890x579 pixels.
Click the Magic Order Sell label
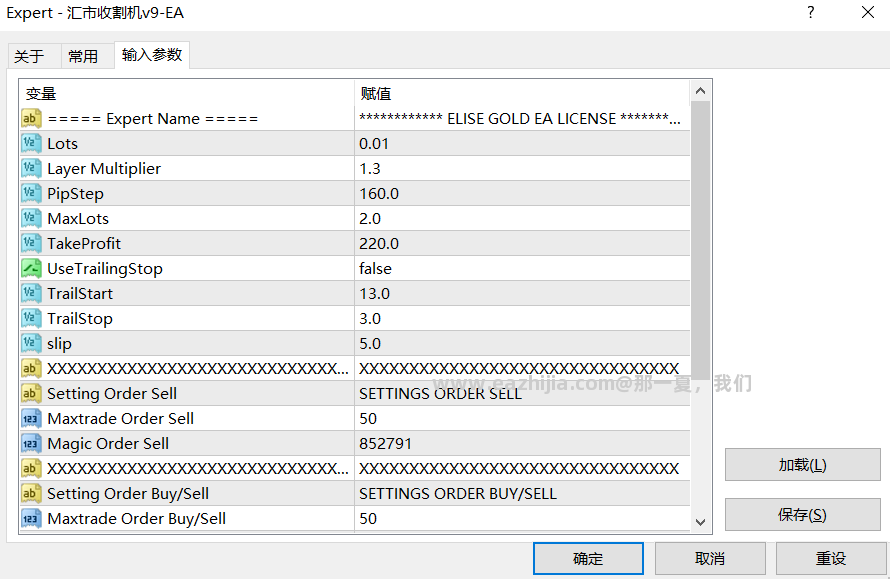(108, 443)
